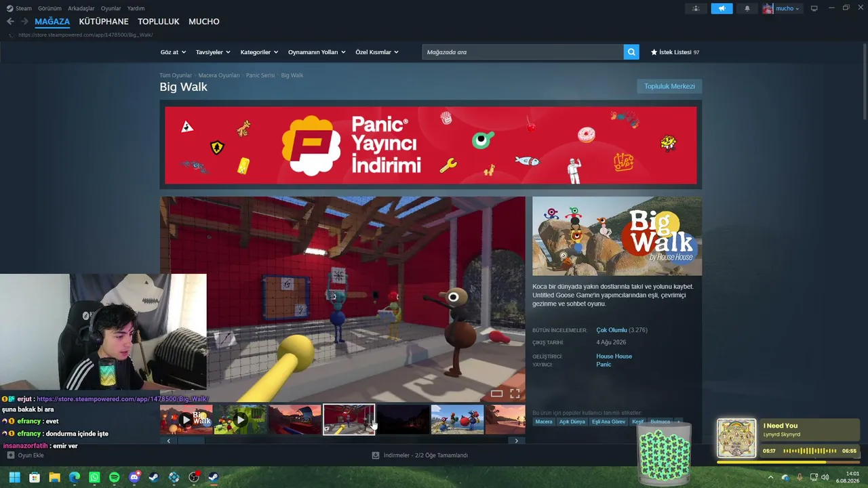868x488 pixels.
Task: Click the magnifier search button in store
Action: [631, 52]
